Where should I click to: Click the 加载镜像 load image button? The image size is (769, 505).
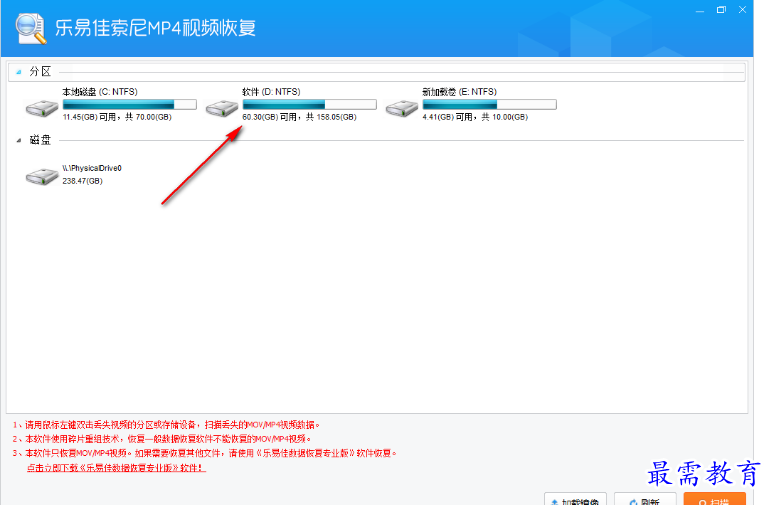pyautogui.click(x=575, y=499)
